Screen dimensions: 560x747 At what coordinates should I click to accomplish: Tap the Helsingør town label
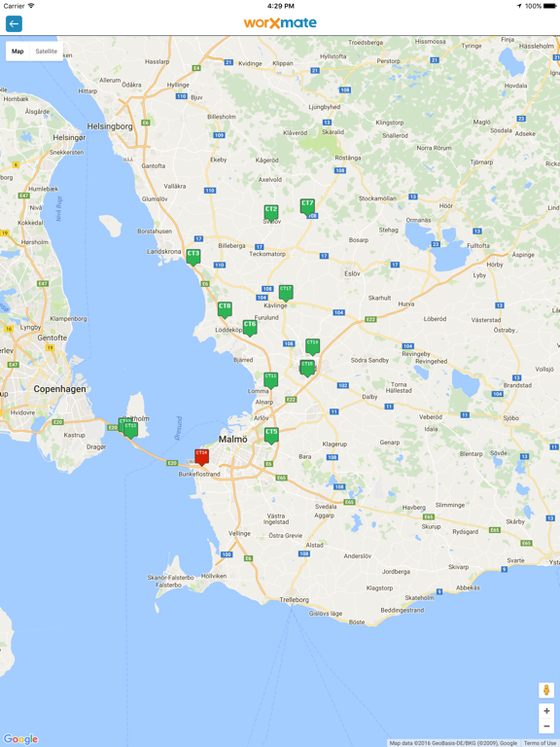tap(69, 138)
